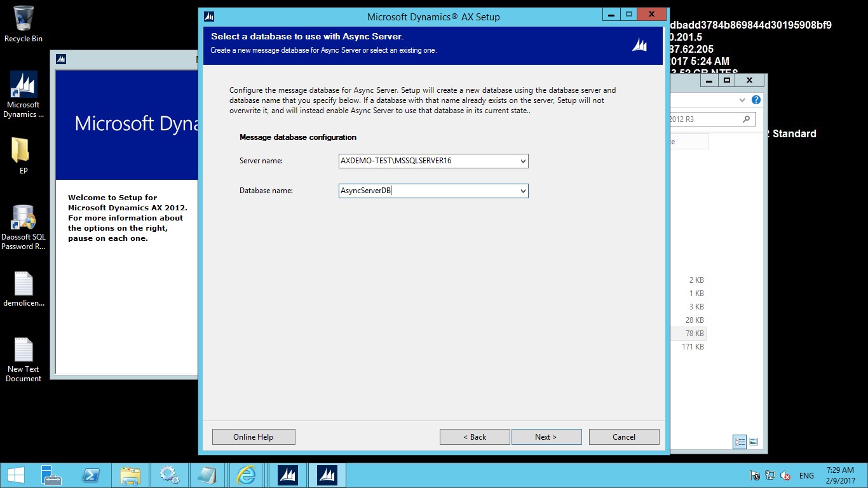The width and height of the screenshot is (868, 488).
Task: Minimize the AX Setup window
Action: click(x=612, y=14)
